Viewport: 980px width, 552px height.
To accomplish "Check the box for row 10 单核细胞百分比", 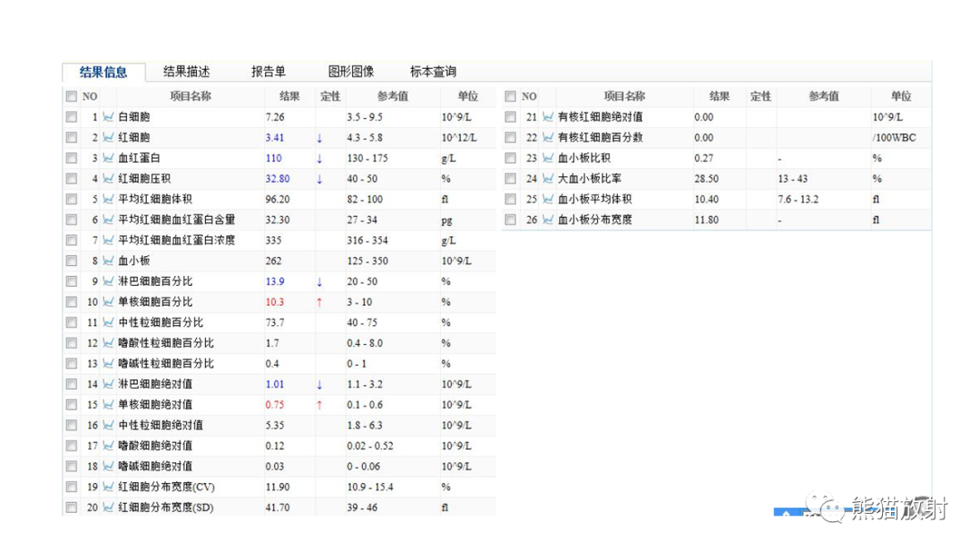I will 72,302.
